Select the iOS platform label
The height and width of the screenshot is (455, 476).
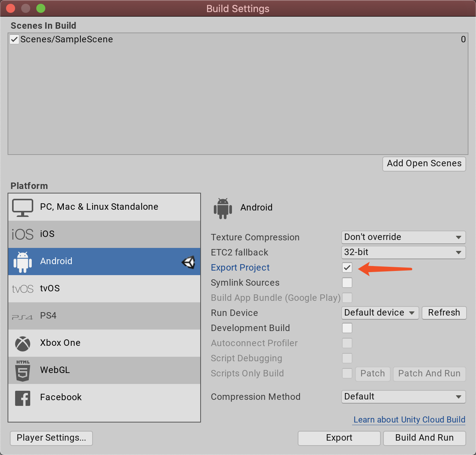(x=47, y=234)
